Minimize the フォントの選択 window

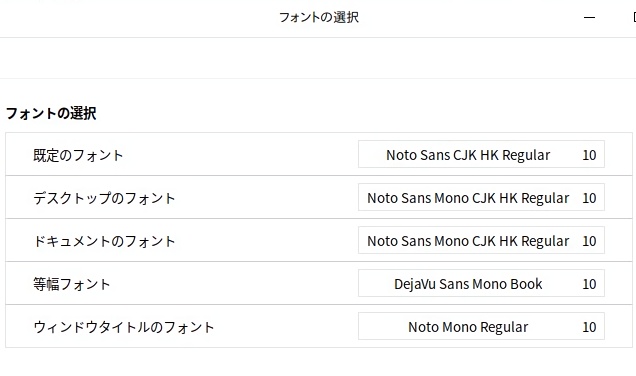coord(589,17)
